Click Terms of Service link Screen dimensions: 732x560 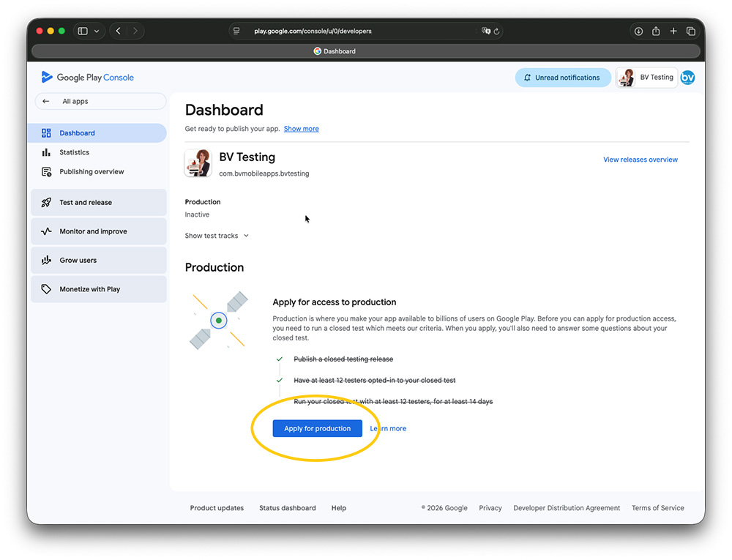(658, 508)
